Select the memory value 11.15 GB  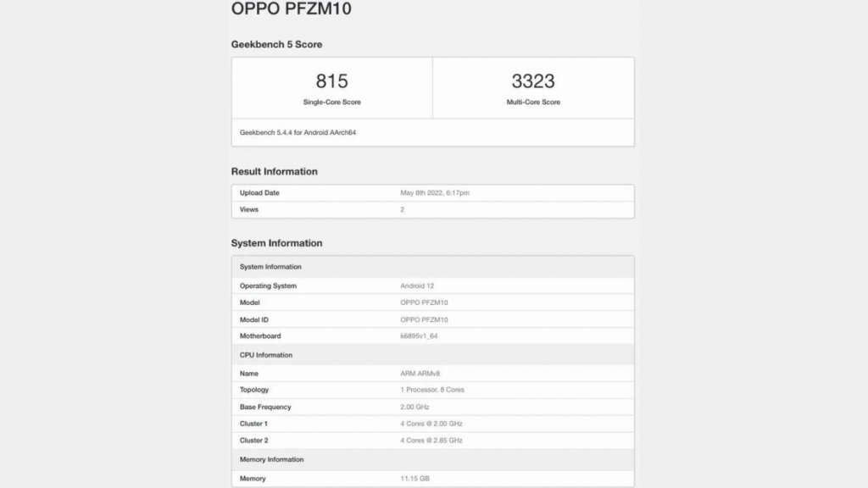[x=415, y=478]
